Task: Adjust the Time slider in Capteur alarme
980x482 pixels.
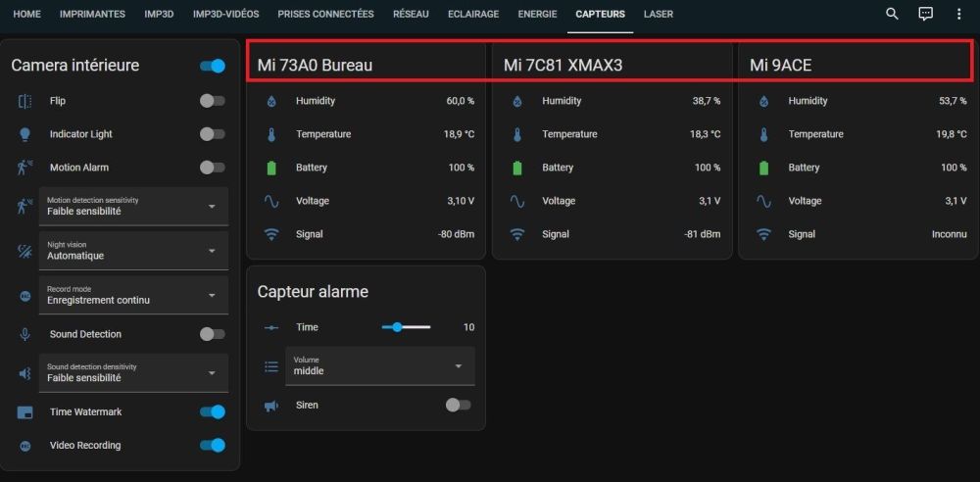Action: pyautogui.click(x=407, y=327)
